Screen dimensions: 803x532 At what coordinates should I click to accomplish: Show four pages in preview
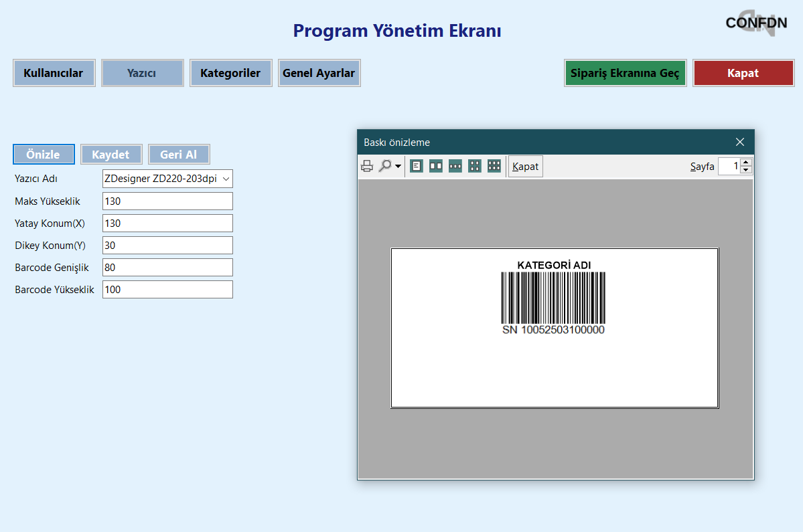(475, 166)
